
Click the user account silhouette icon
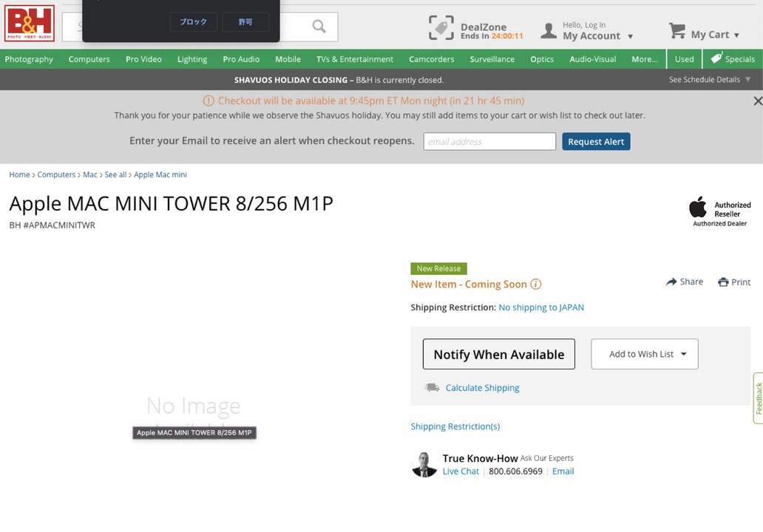(x=549, y=31)
